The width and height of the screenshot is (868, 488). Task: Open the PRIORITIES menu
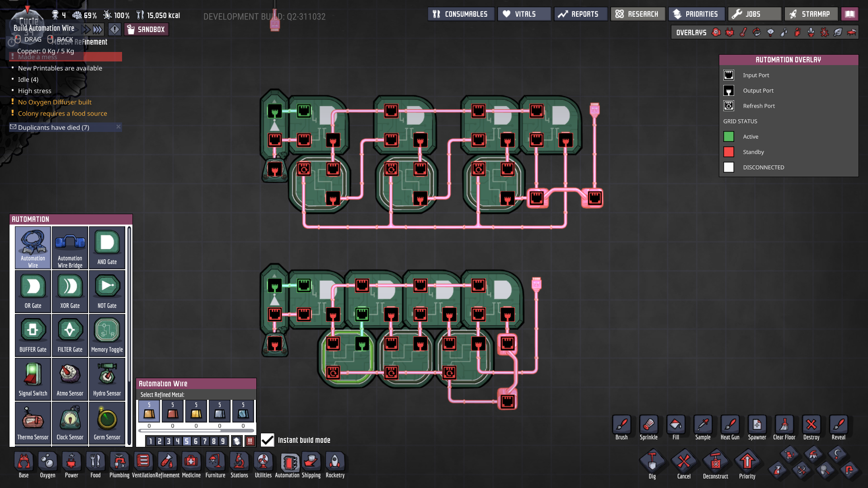point(696,14)
